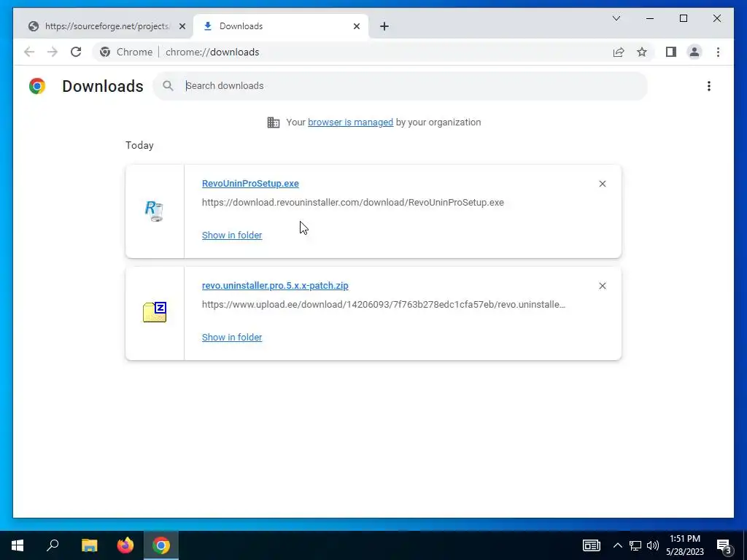Open a new tab with plus button

[384, 27]
